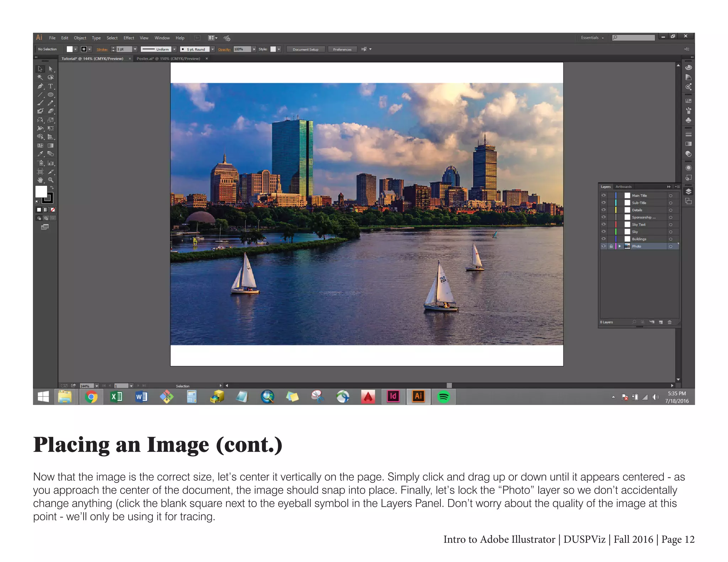Screen dimensions: 728x562
Task: Toggle visibility of Sponsorship layer
Action: pyautogui.click(x=604, y=217)
